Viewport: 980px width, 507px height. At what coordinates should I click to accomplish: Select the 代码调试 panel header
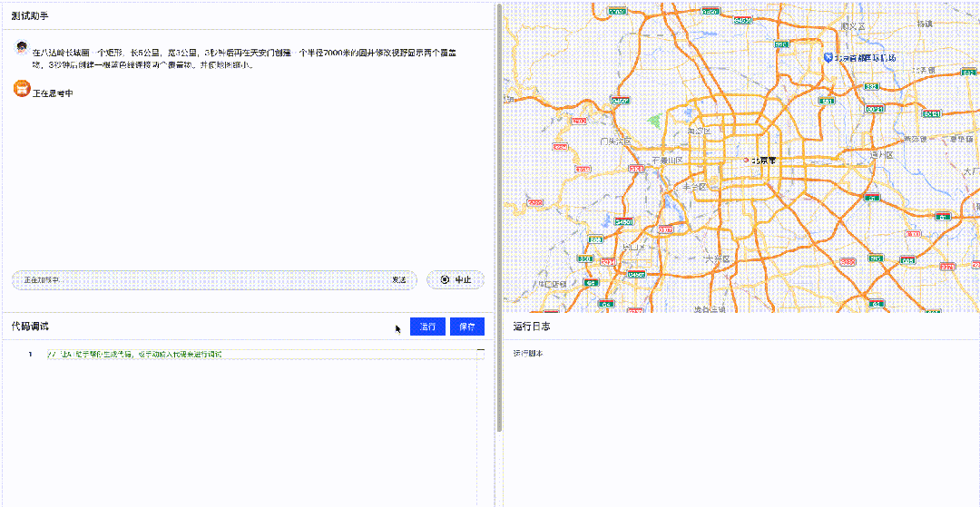pyautogui.click(x=30, y=327)
